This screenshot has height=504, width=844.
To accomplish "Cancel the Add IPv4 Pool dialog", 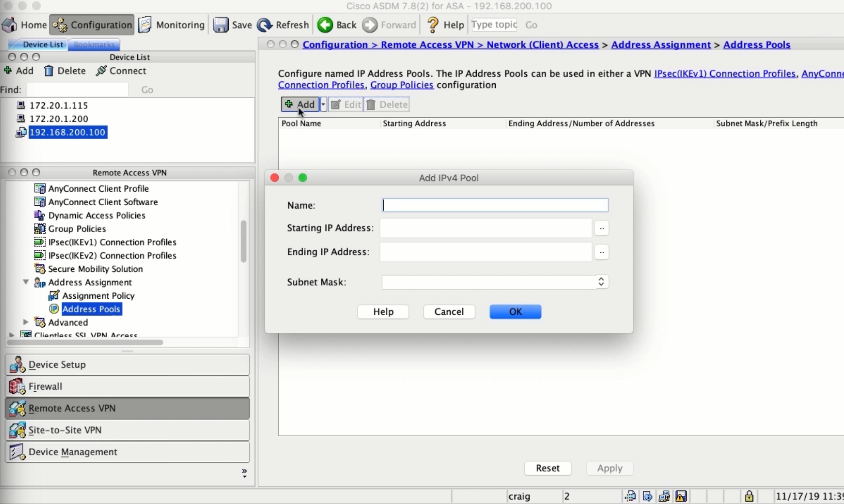I will pyautogui.click(x=449, y=312).
